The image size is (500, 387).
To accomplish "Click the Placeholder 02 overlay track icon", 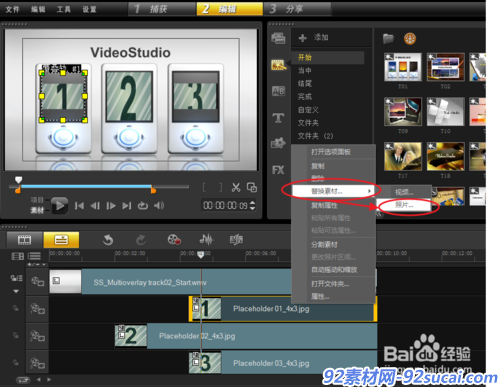I will 37,336.
